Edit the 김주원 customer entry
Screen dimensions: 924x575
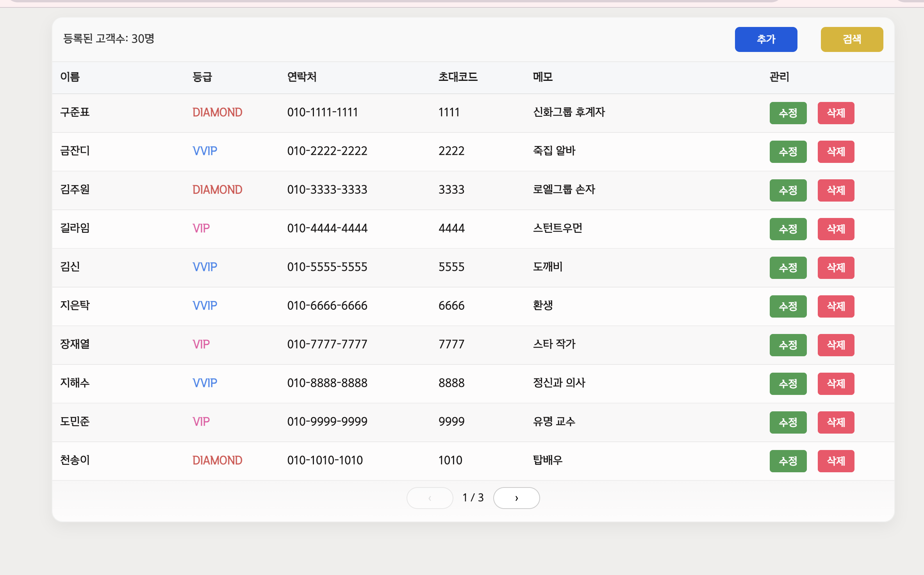coord(788,190)
